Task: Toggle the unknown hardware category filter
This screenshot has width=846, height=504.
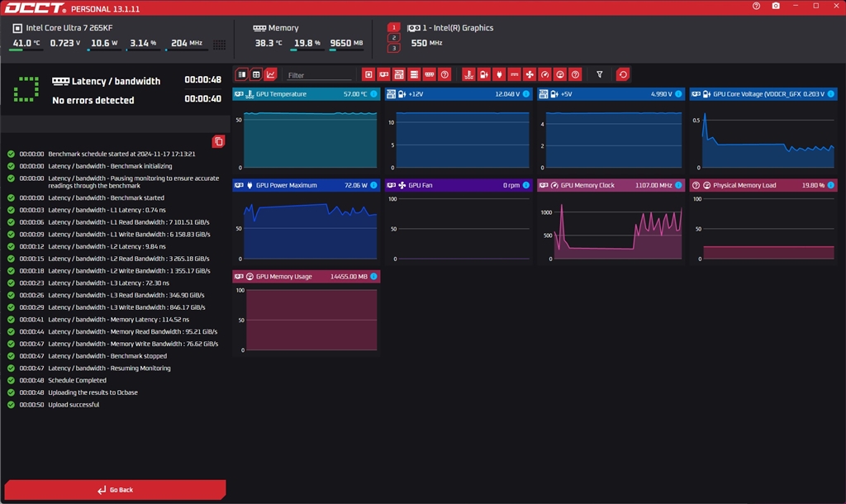Action: (444, 74)
